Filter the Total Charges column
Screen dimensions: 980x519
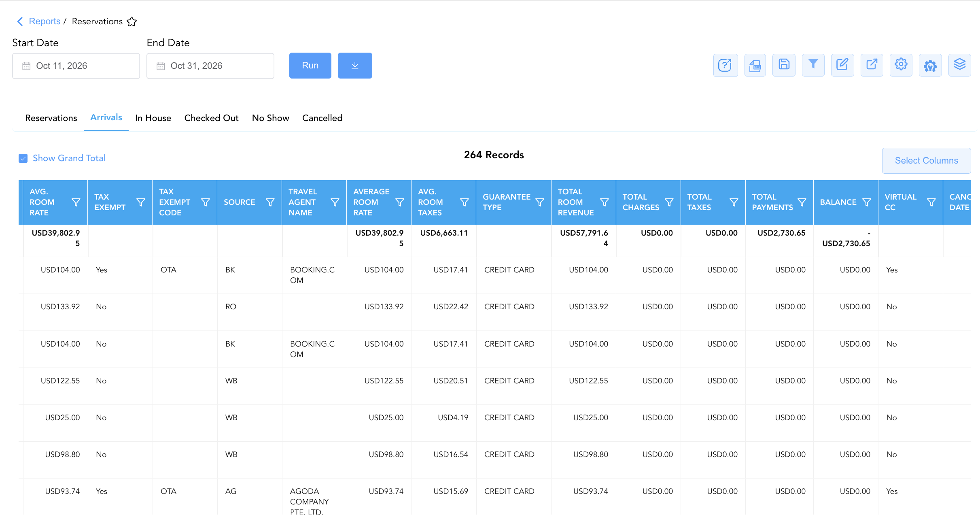(x=669, y=202)
